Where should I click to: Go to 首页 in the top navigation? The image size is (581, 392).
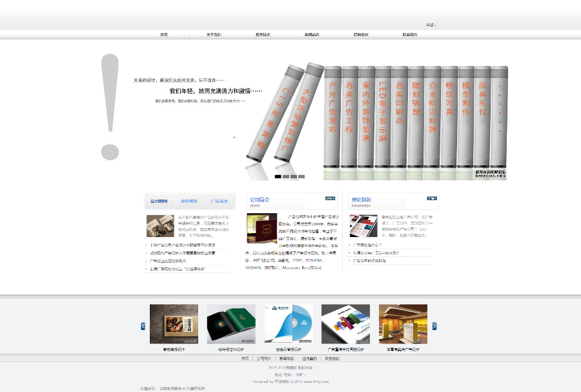[164, 34]
